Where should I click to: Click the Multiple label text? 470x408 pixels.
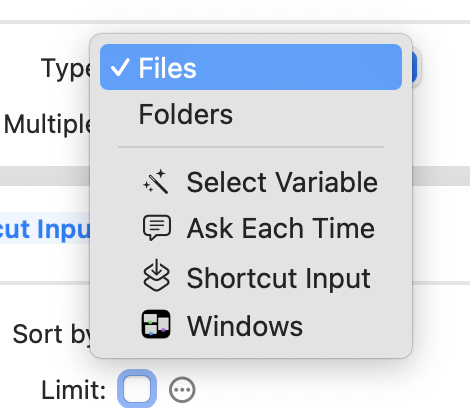[x=47, y=124]
